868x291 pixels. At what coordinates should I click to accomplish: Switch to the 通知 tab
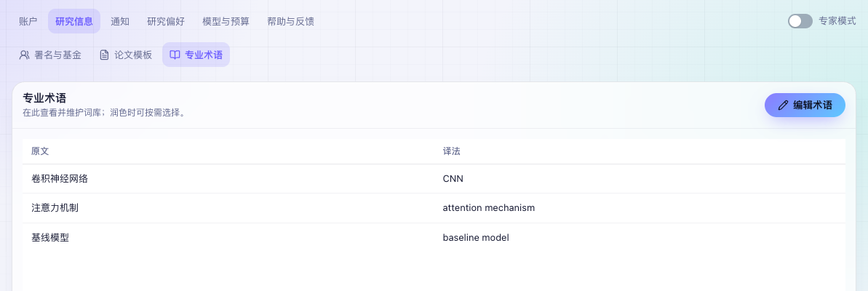120,22
